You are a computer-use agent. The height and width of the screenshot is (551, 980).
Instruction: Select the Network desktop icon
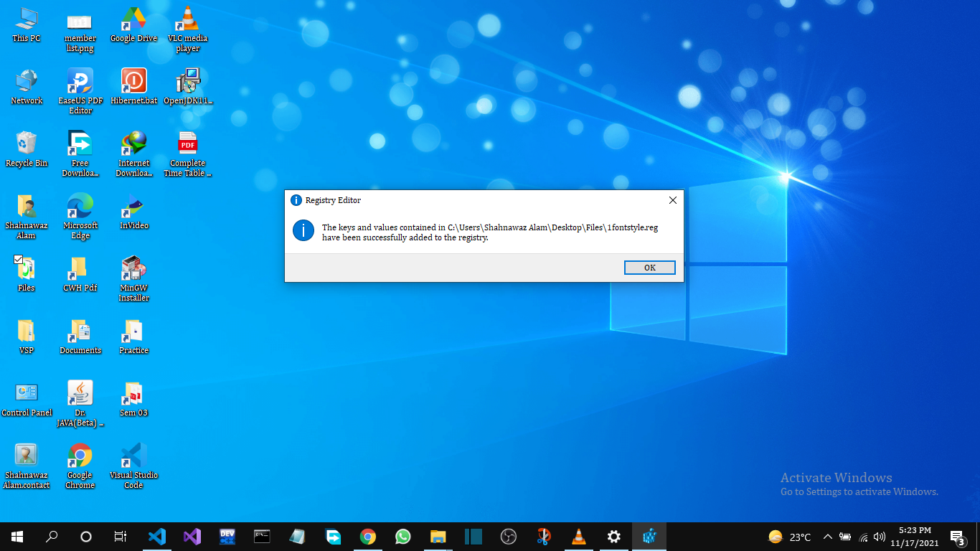[27, 88]
